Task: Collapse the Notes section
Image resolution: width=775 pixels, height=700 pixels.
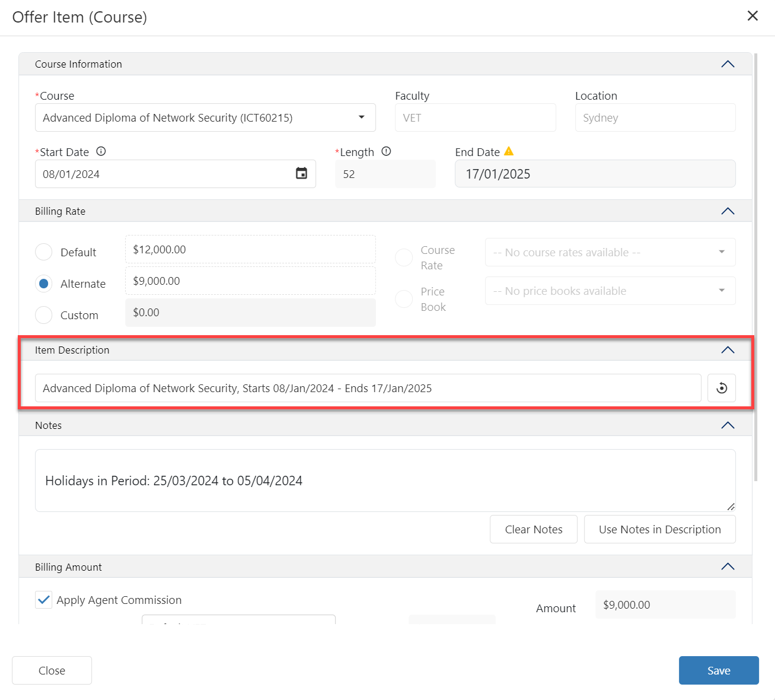Action: pyautogui.click(x=728, y=425)
